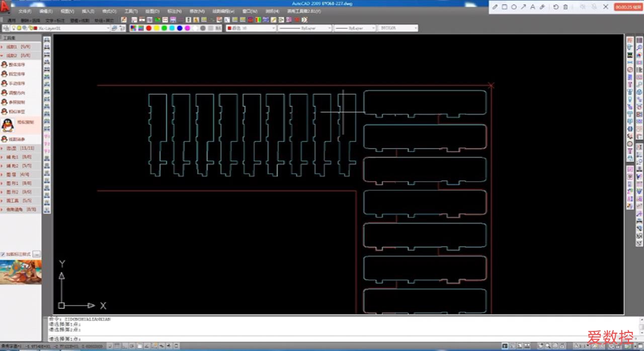Toggle the layer lightbulb on/off icon
This screenshot has height=351, width=644.
pos(13,28)
